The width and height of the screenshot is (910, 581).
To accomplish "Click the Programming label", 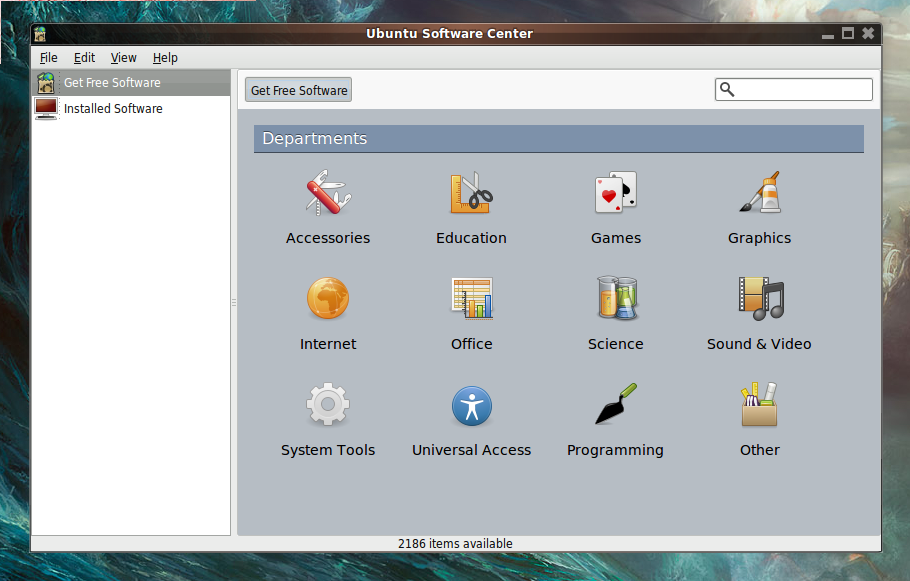I will [615, 450].
